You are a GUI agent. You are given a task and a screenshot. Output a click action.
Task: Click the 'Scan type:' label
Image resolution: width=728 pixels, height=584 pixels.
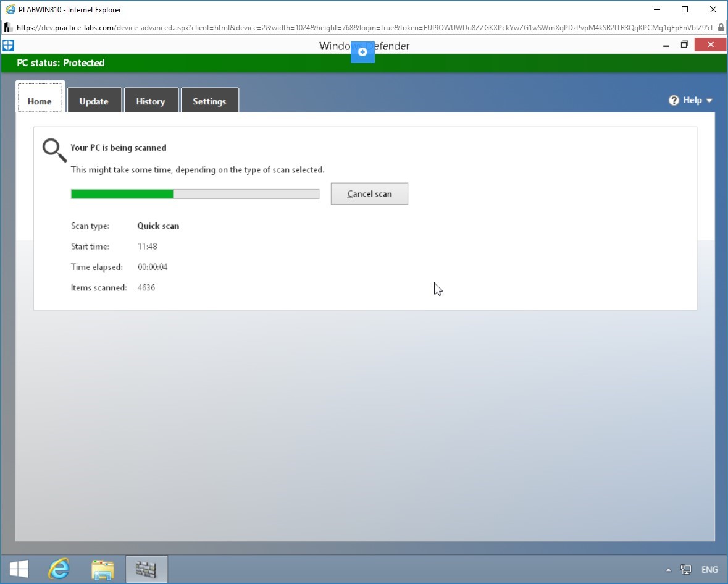coord(90,226)
